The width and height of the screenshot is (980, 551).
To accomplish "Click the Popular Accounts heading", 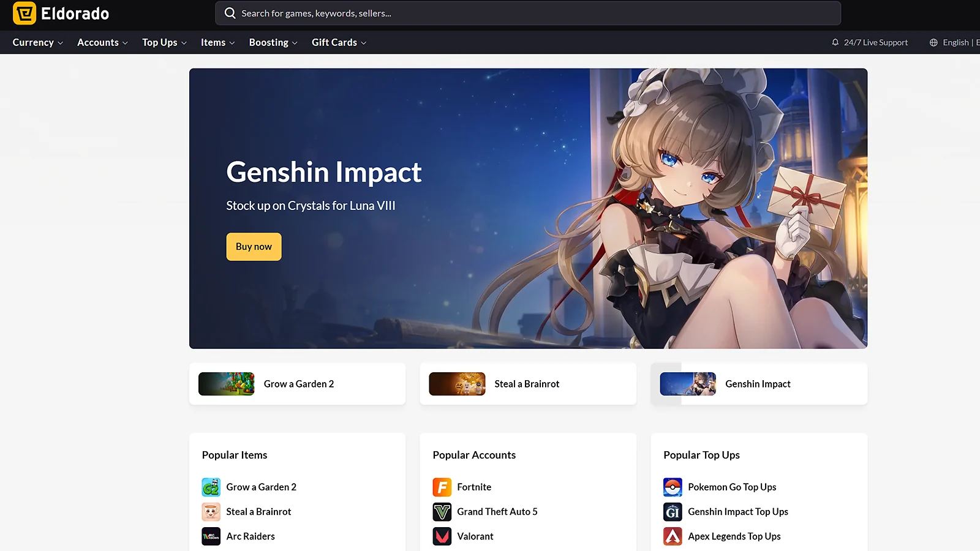I will point(474,455).
